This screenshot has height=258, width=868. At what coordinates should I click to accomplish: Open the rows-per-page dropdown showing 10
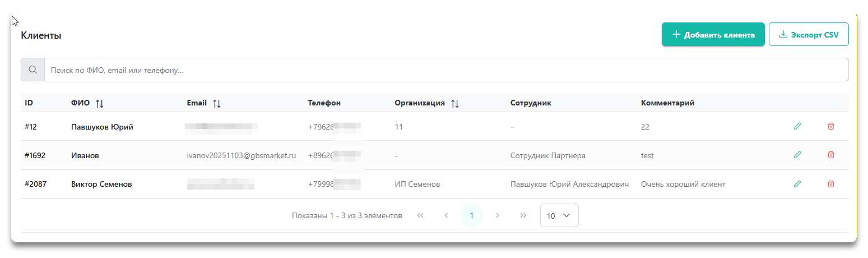pyautogui.click(x=559, y=215)
